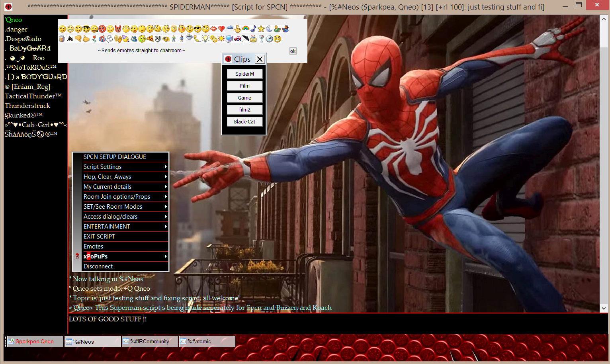Send the red rose emote
610x364 pixels.
coord(94,39)
